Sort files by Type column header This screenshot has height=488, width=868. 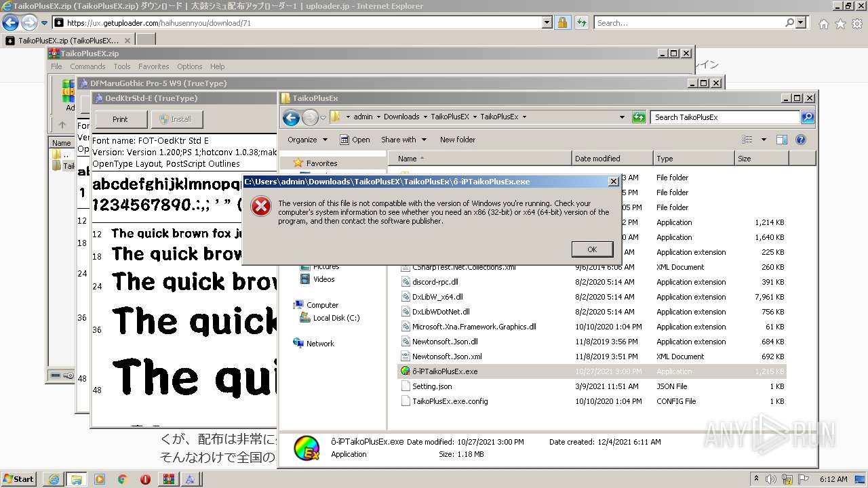(x=694, y=159)
